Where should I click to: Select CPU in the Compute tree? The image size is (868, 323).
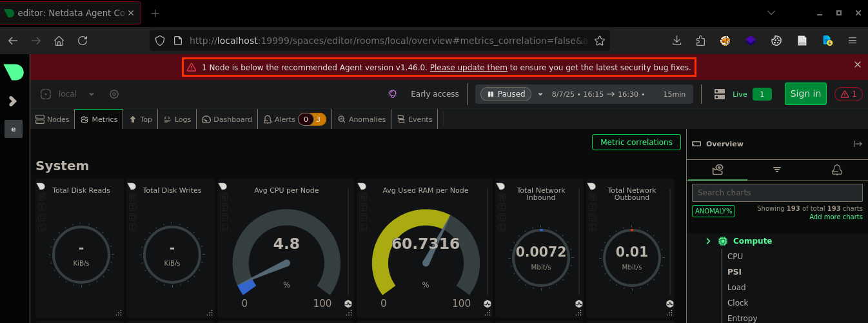tap(735, 256)
